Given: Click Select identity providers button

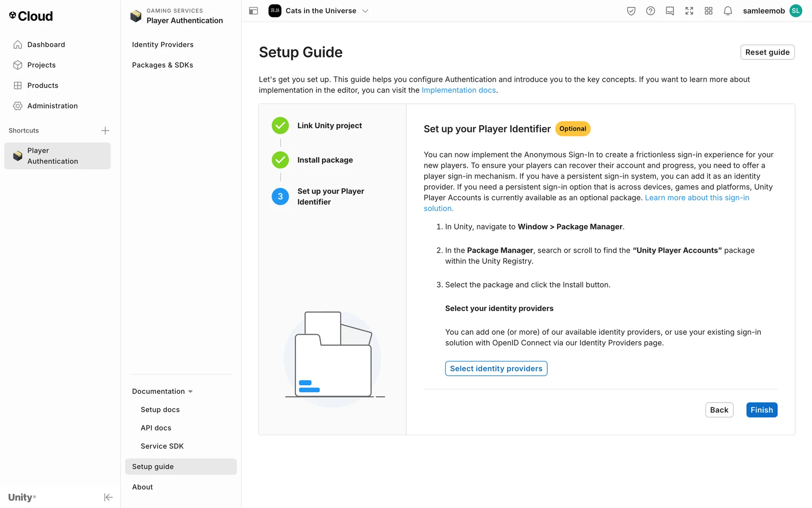Looking at the screenshot, I should tap(496, 368).
